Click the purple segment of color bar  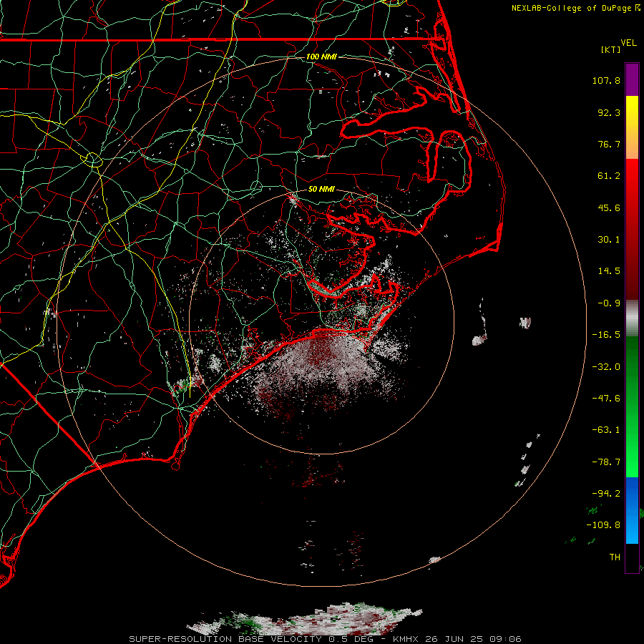(x=632, y=79)
